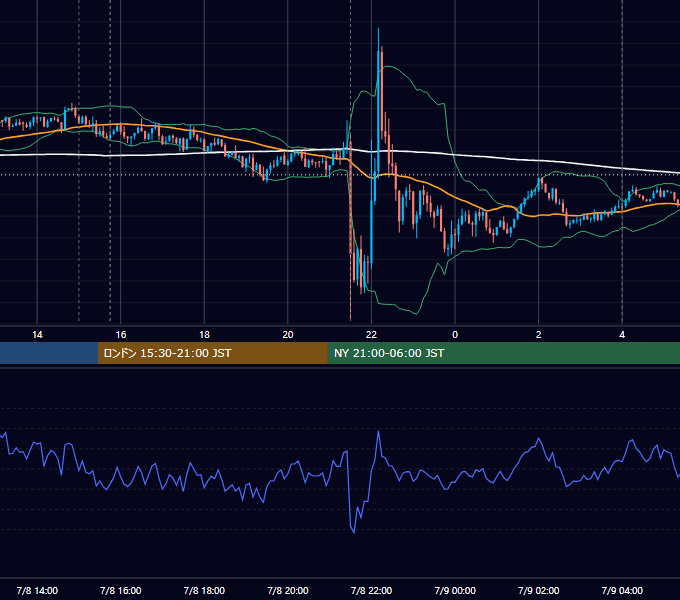Click the 7/8 16:00 label on oscillator axis
Screen dimensions: 680x600
121,590
